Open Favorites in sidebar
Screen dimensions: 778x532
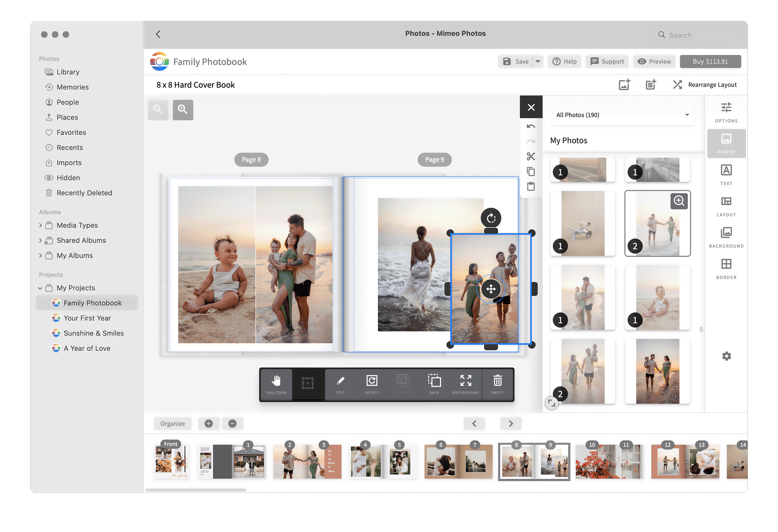point(71,133)
